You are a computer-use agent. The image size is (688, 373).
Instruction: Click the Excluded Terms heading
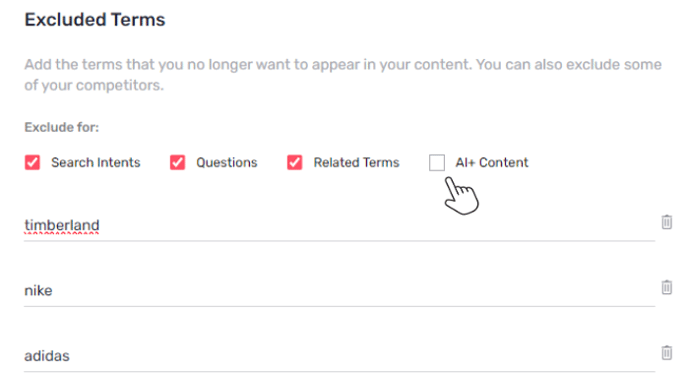[x=95, y=20]
